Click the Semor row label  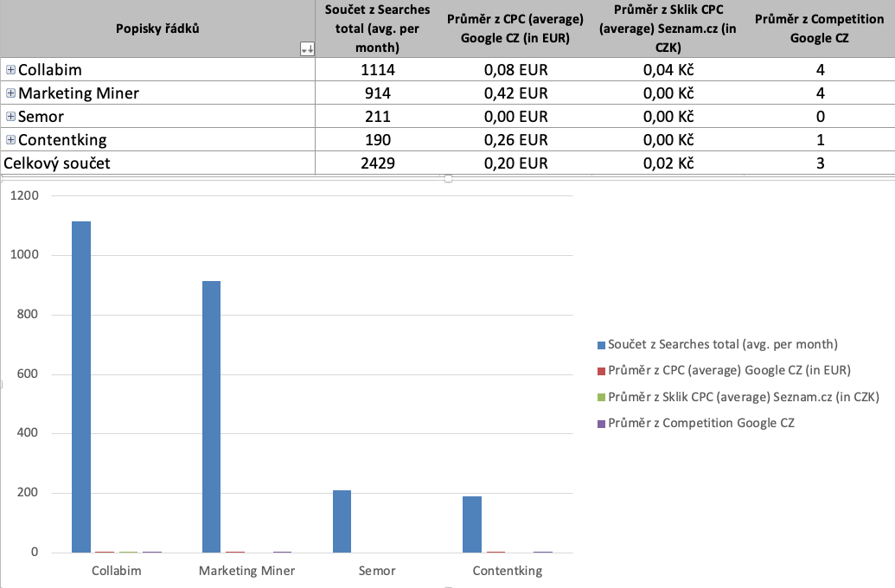pos(42,117)
